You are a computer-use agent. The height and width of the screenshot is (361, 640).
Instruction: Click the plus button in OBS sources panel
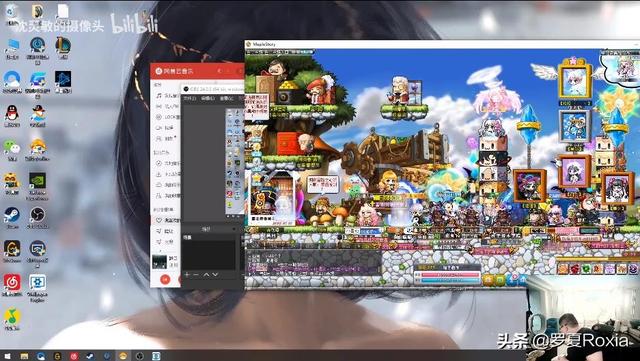click(x=187, y=274)
